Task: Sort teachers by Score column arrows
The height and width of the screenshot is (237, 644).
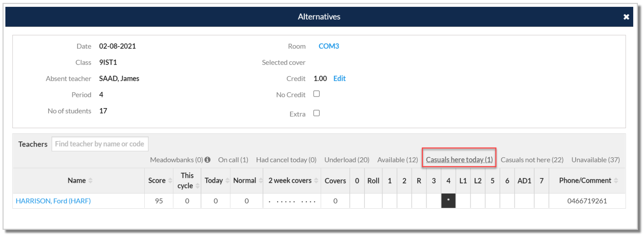Action: coord(170,181)
